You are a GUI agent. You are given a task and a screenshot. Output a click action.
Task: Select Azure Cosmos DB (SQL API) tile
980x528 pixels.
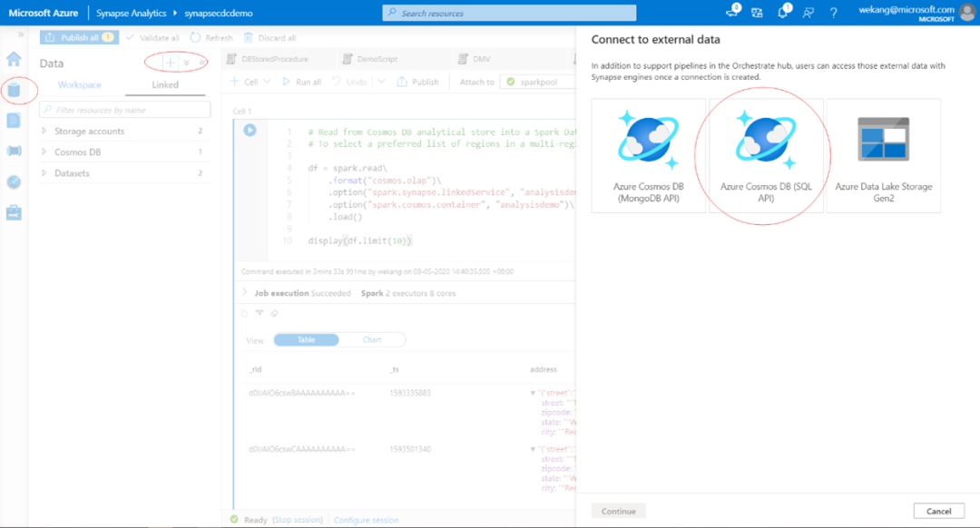point(766,156)
